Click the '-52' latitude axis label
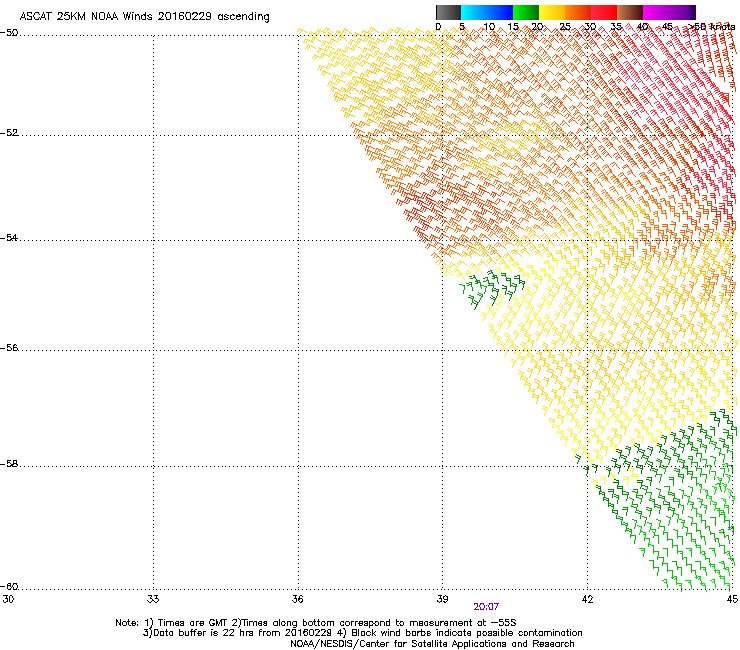The image size is (740, 650). coord(9,133)
